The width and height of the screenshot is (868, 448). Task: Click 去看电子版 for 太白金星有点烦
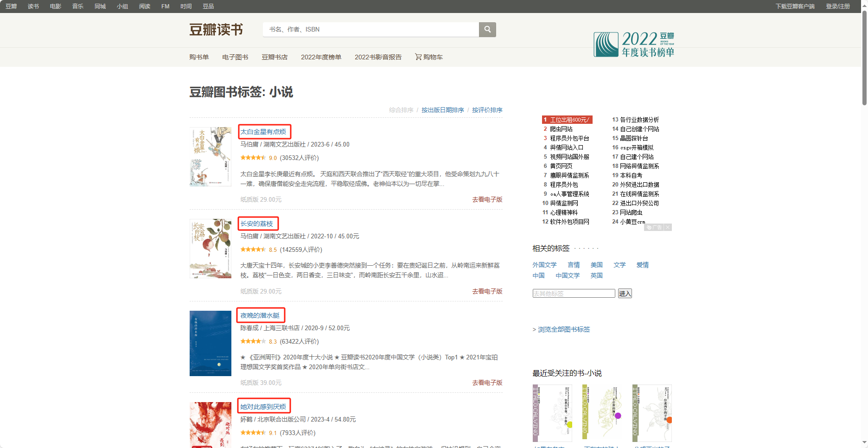click(487, 199)
